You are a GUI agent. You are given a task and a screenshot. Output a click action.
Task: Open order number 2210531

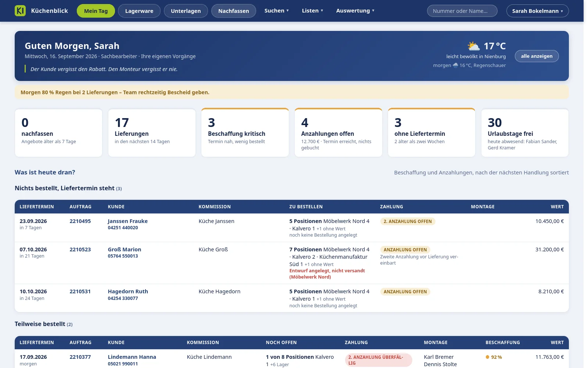coord(80,291)
